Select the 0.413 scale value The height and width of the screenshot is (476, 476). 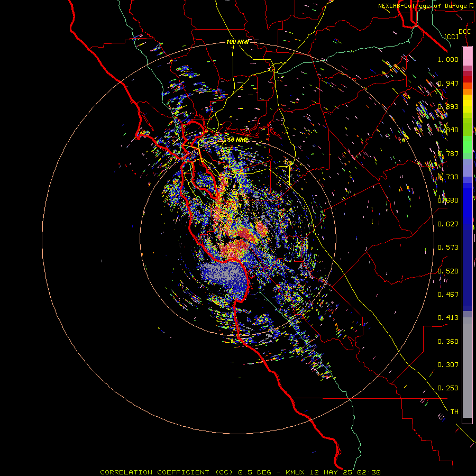point(448,318)
